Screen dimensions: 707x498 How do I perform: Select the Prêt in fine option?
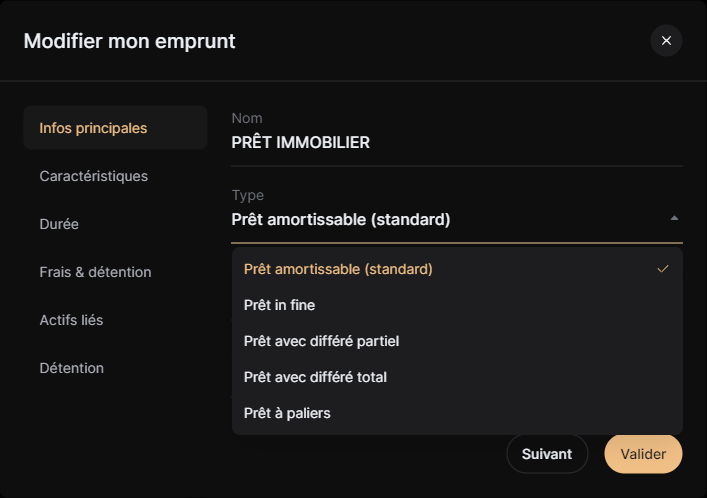pos(279,305)
